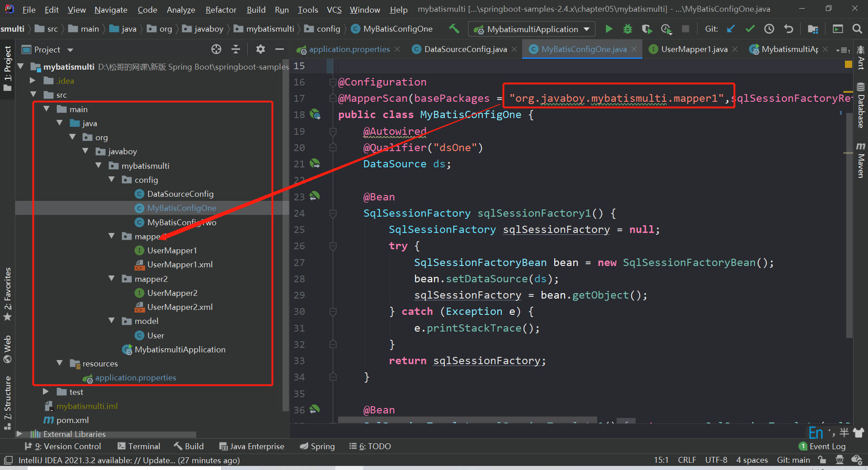Open Git history clock icon
The height and width of the screenshot is (470, 868).
pyautogui.click(x=769, y=29)
